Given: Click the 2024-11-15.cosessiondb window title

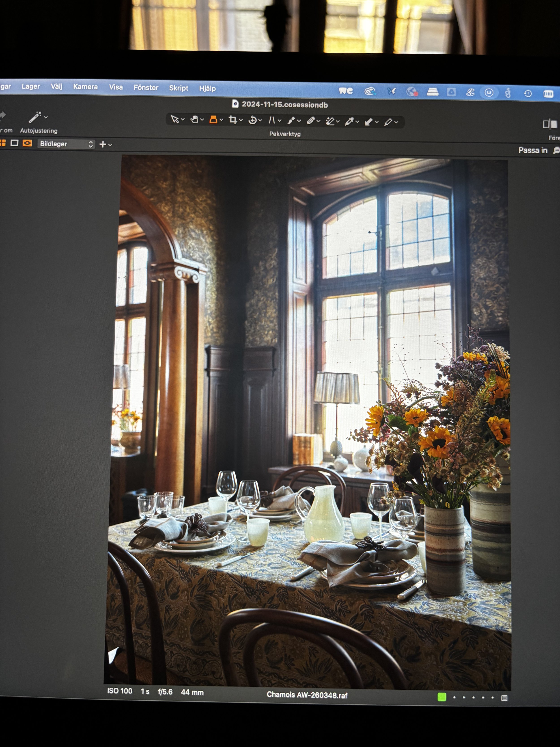Looking at the screenshot, I should 284,105.
